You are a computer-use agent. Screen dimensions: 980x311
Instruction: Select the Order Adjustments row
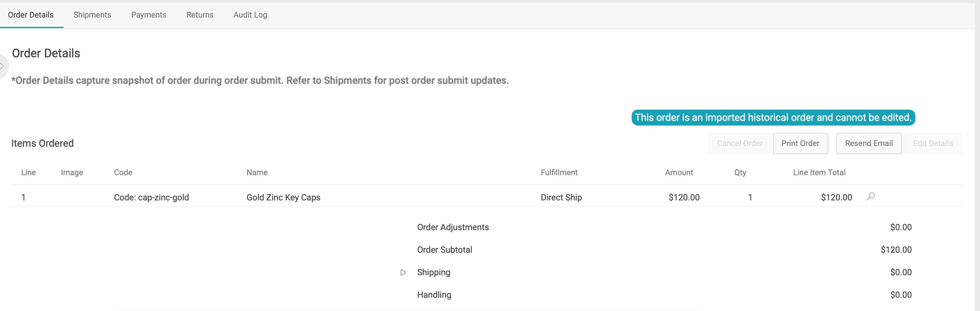coord(453,227)
